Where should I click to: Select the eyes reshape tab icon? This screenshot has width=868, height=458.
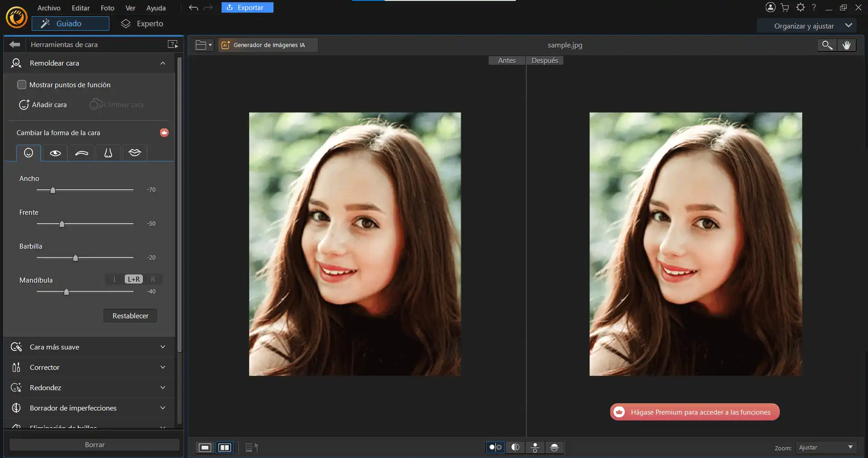point(55,153)
